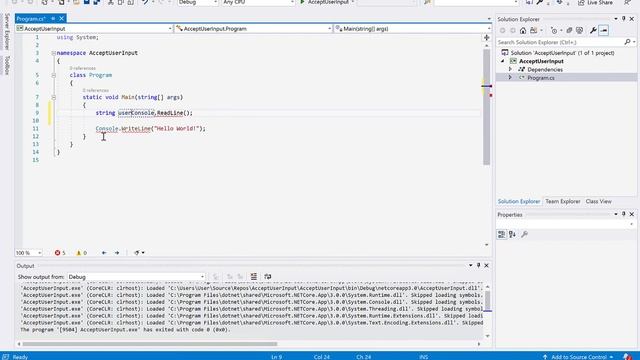Click the red errors indicator showing 5

60,253
